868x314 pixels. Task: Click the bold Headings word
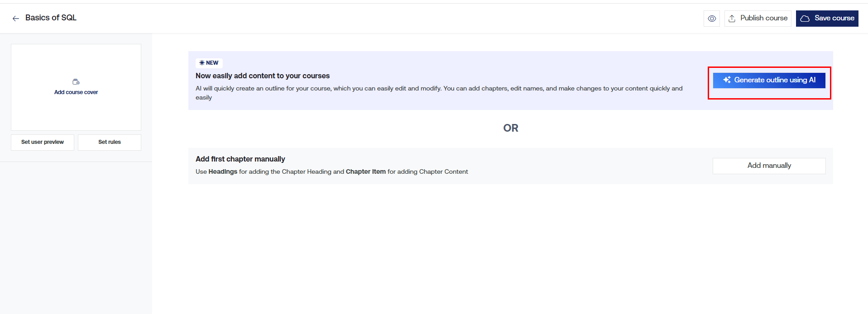[x=223, y=172]
